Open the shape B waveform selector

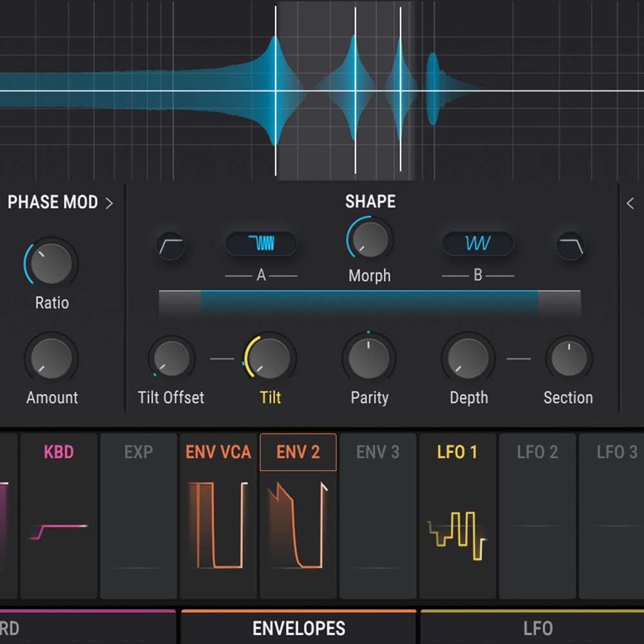pos(478,243)
